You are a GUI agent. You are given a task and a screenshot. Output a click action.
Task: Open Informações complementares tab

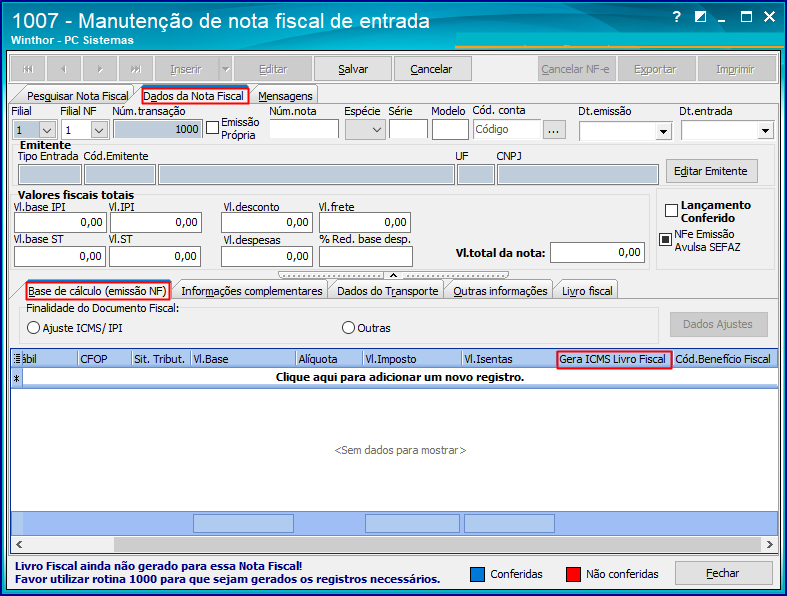pyautogui.click(x=251, y=291)
